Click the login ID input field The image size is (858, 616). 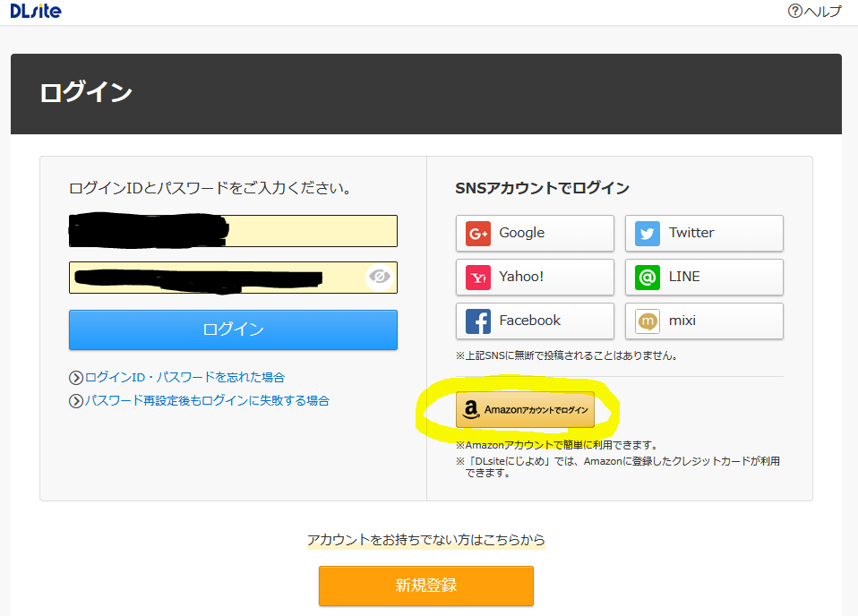tap(233, 231)
